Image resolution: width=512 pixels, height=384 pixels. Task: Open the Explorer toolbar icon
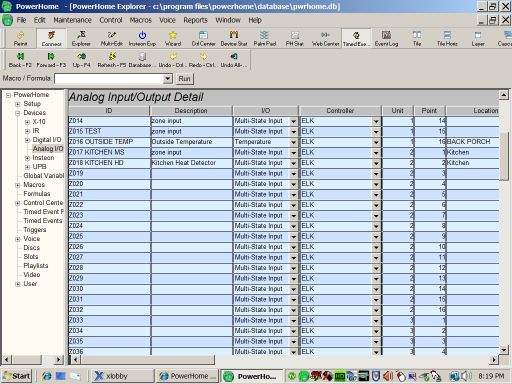coord(81,38)
